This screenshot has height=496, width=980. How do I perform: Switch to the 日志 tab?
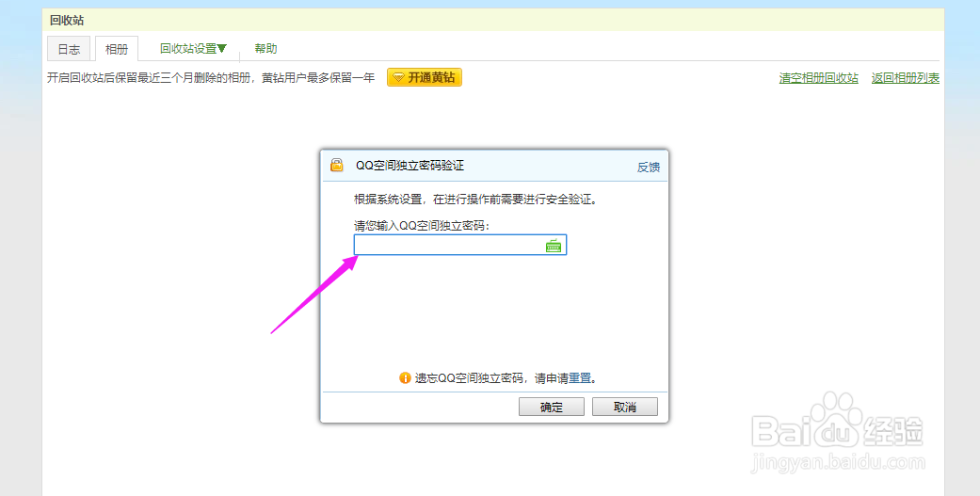click(69, 49)
